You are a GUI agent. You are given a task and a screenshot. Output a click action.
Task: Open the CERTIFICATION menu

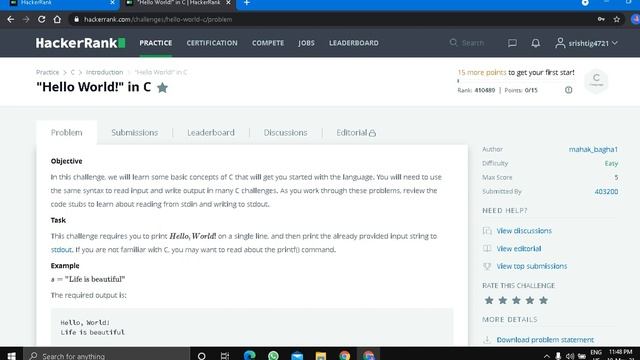click(x=212, y=43)
